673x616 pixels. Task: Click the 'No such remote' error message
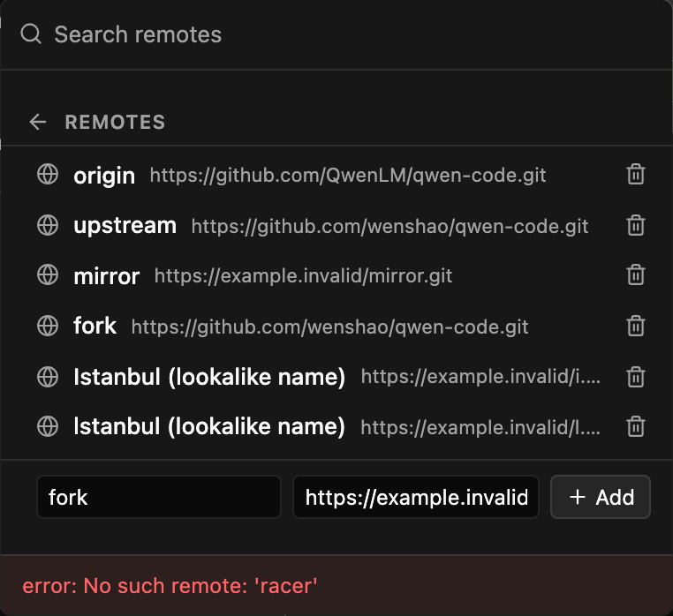click(170, 586)
